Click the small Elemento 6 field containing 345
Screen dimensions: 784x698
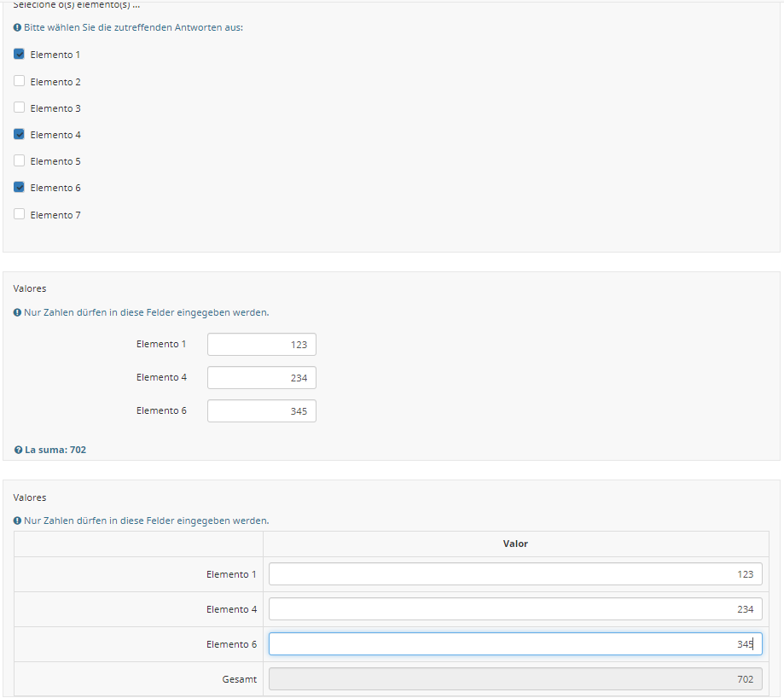point(261,411)
